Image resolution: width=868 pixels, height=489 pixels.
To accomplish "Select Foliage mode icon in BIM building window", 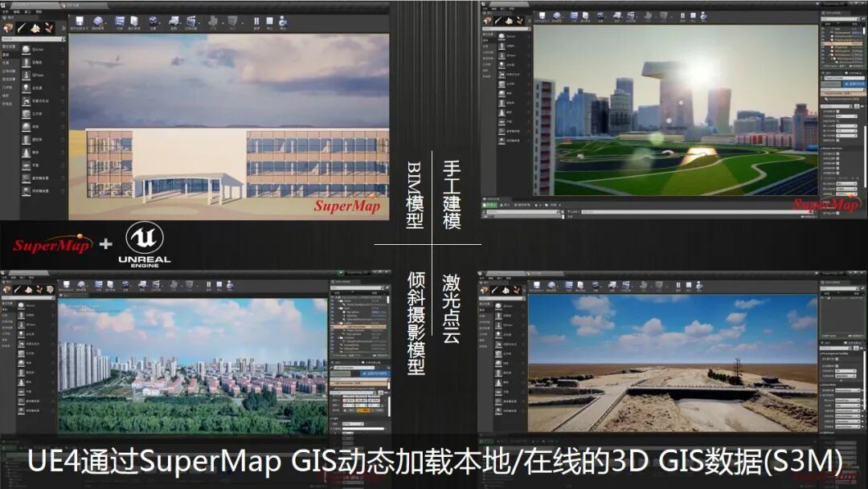I will 49,27.
